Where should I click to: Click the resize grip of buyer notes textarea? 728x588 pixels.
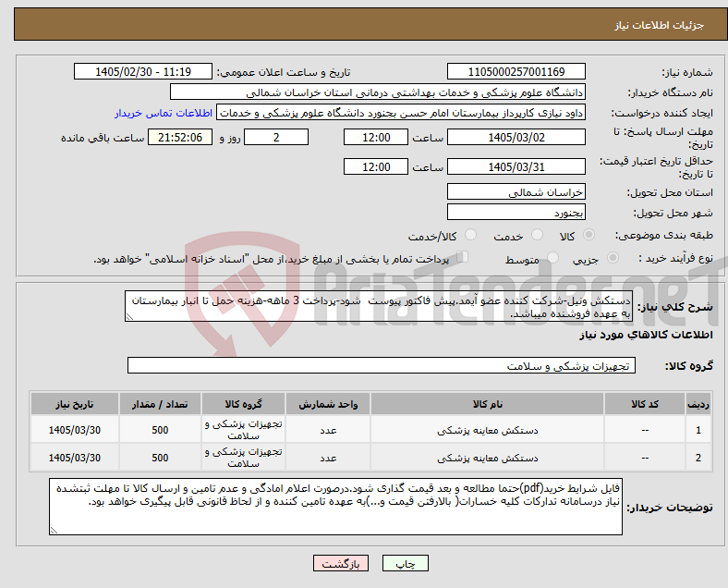pyautogui.click(x=54, y=530)
